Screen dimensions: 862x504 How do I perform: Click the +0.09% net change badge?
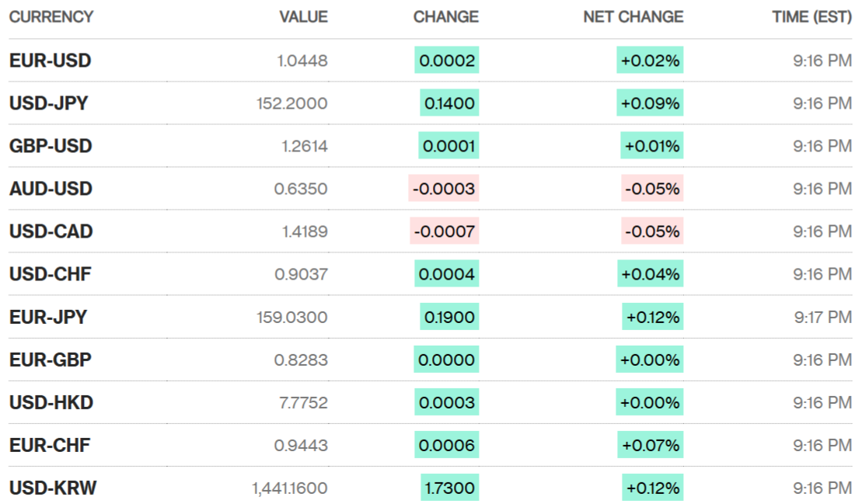[650, 103]
